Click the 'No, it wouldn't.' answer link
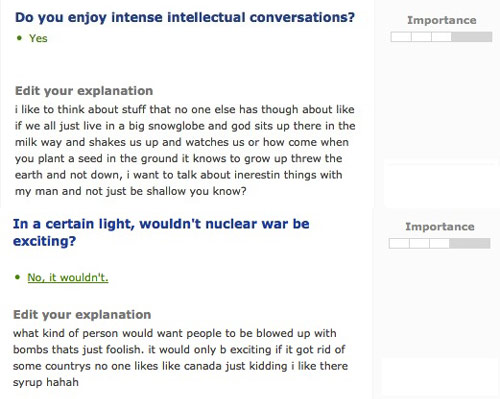 pos(68,277)
